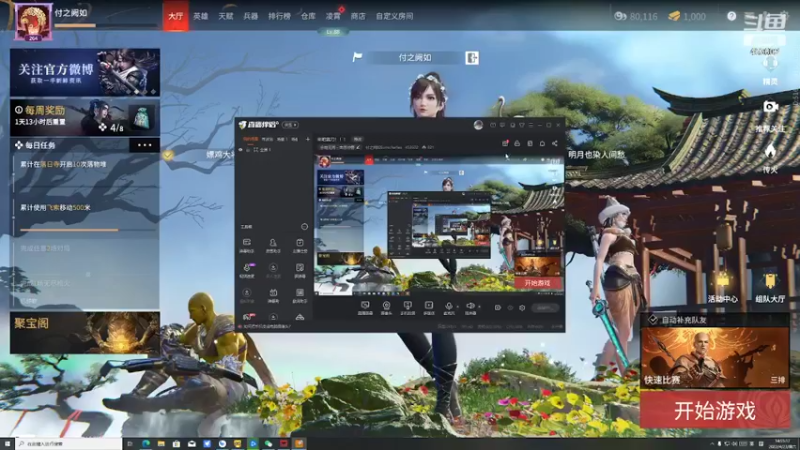
Task: Select the 落日寺 loot pile daily quest
Action: click(x=63, y=164)
